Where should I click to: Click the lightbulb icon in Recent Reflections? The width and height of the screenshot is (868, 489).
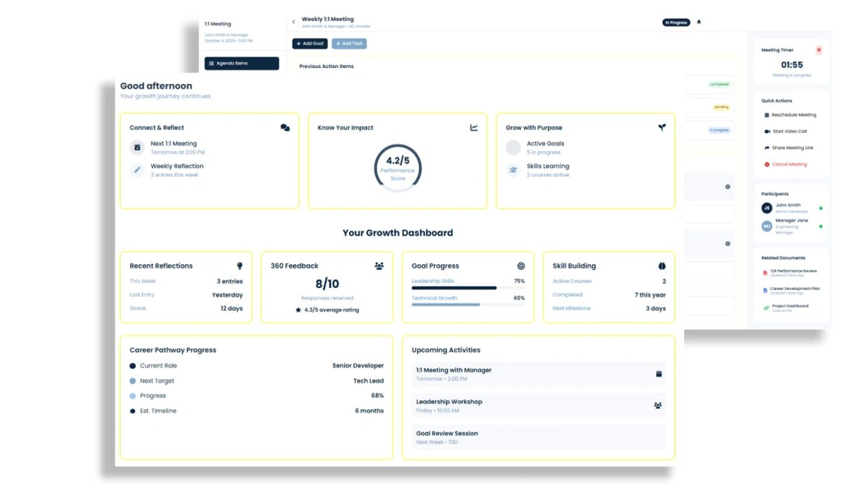point(239,266)
